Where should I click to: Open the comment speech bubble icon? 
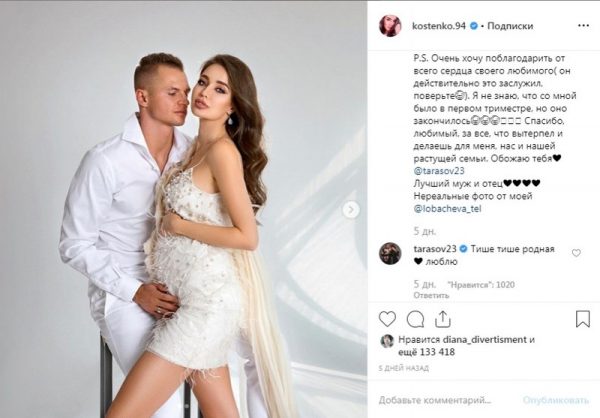pos(415,319)
